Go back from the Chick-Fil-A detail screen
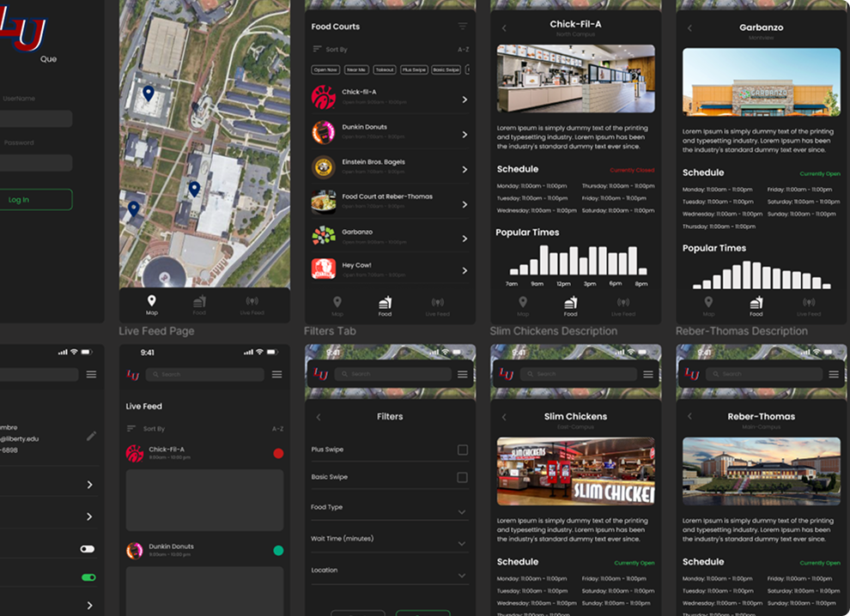Image resolution: width=850 pixels, height=616 pixels. (x=504, y=28)
